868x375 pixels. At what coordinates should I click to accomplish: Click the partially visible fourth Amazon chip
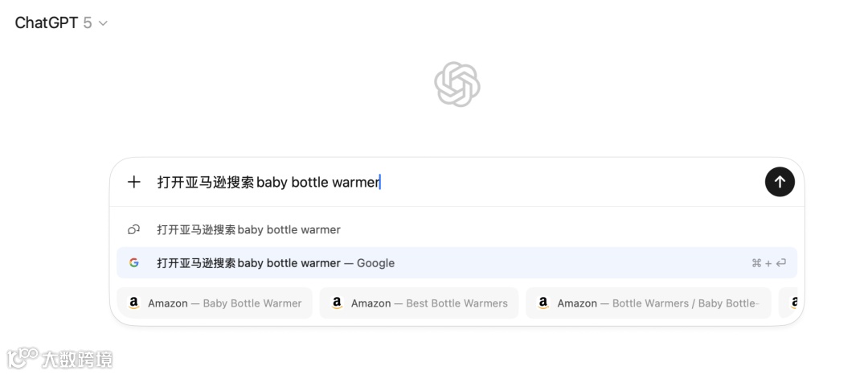click(x=792, y=303)
